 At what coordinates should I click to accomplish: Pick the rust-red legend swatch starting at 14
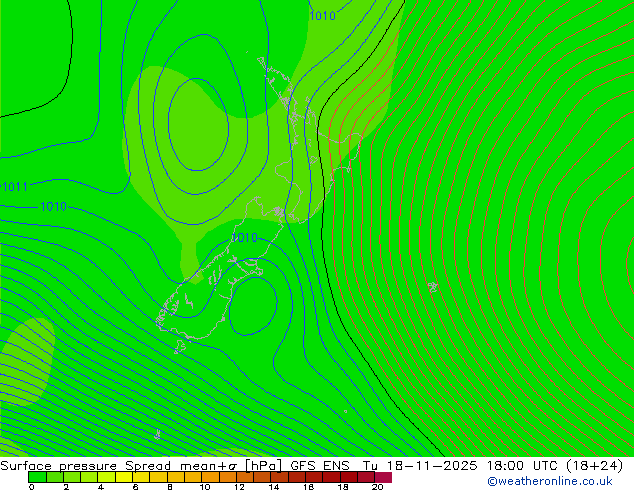279,477
